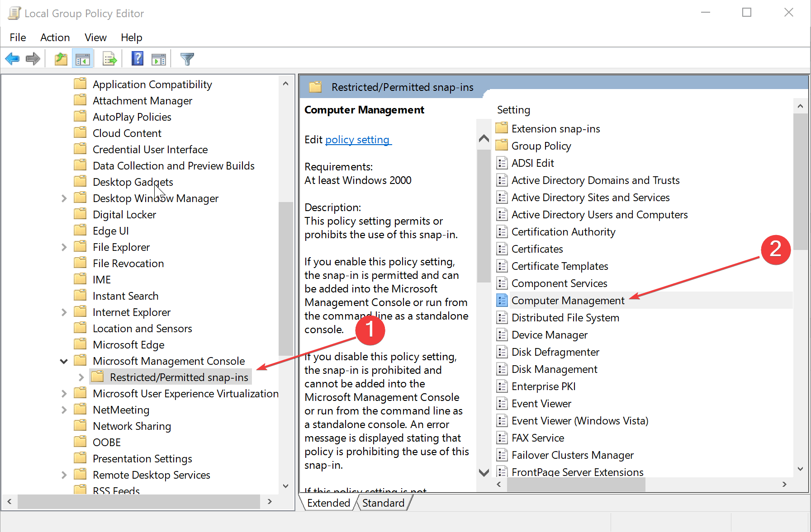This screenshot has height=532, width=811.
Task: Select Distributed File System setting
Action: click(565, 317)
